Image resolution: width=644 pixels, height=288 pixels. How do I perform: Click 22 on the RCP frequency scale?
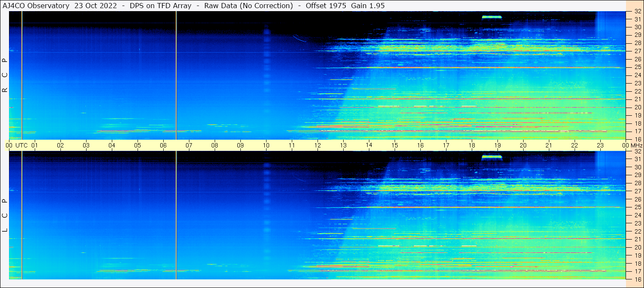click(x=637, y=91)
